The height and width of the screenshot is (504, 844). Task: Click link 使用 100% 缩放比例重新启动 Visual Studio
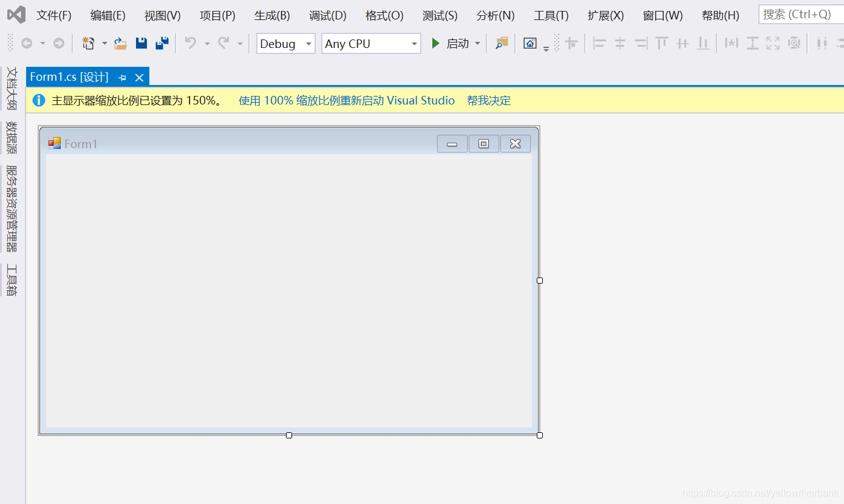pos(347,100)
